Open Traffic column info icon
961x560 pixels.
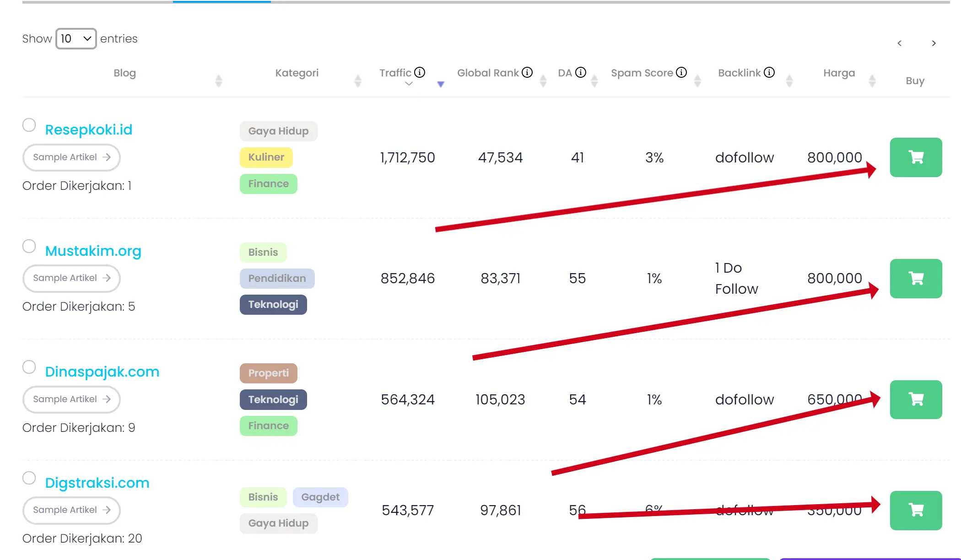420,72
